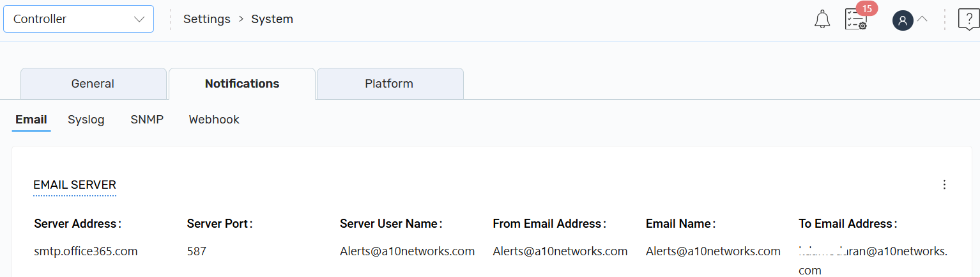Click the System breadcrumb item

[x=272, y=19]
